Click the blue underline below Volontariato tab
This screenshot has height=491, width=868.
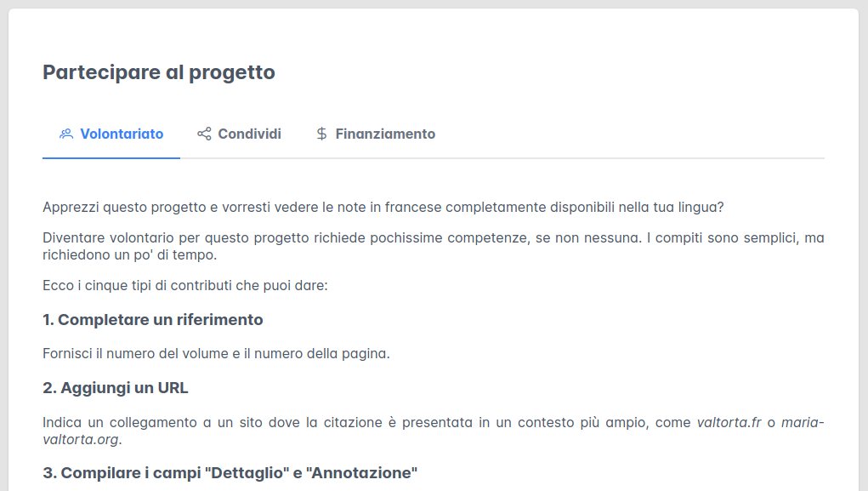[x=111, y=157]
